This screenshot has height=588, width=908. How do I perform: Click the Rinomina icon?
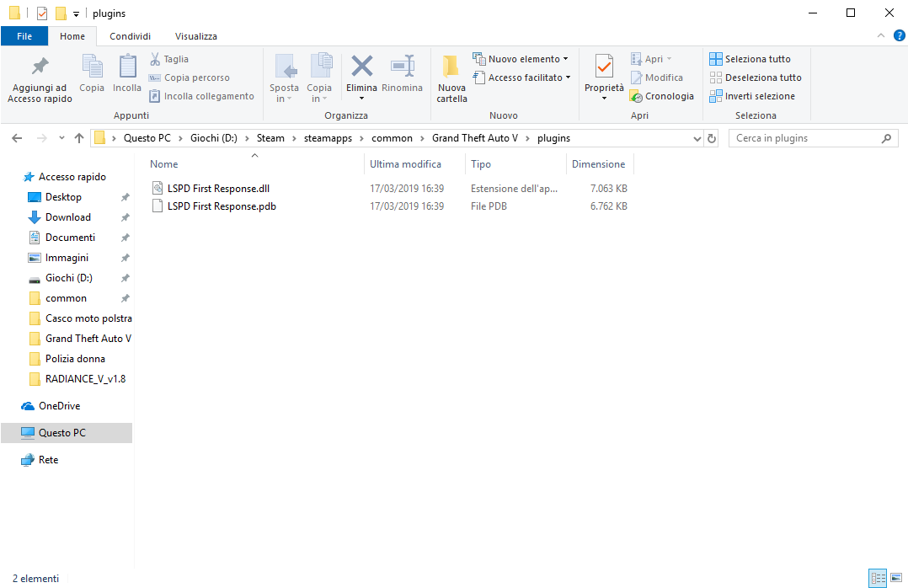403,66
